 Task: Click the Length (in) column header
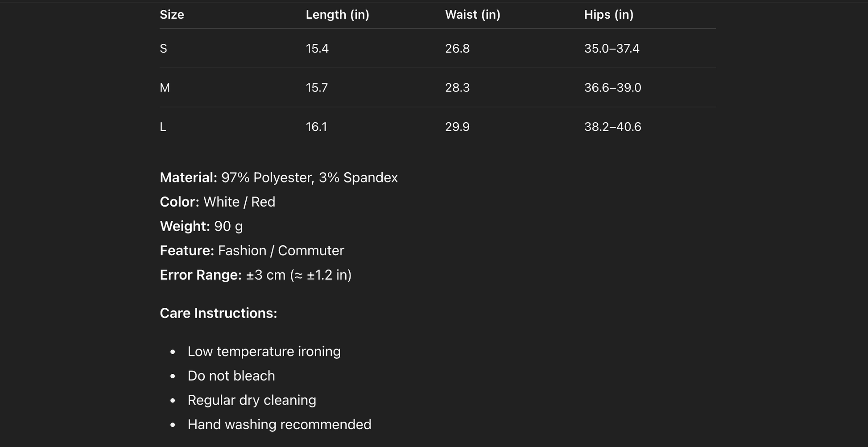click(337, 15)
